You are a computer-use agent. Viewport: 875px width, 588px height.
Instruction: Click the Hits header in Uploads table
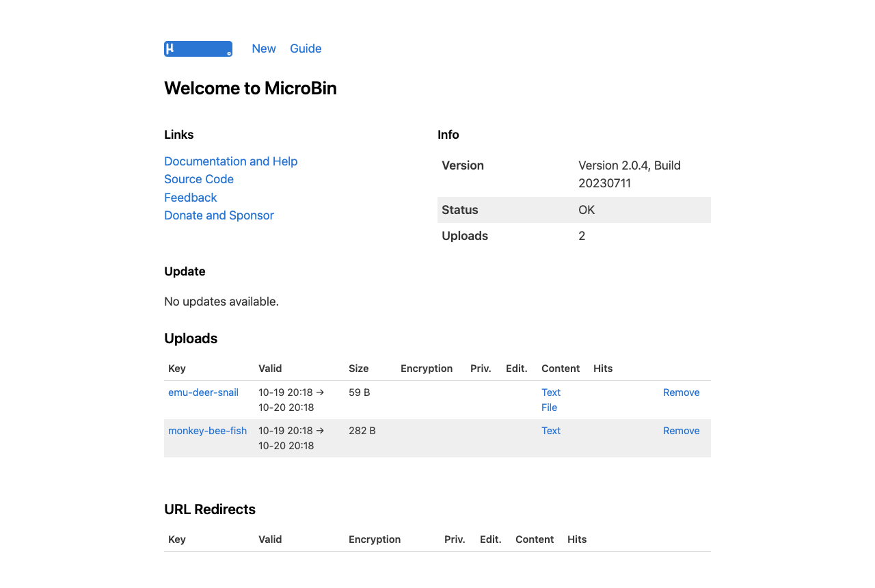(603, 369)
